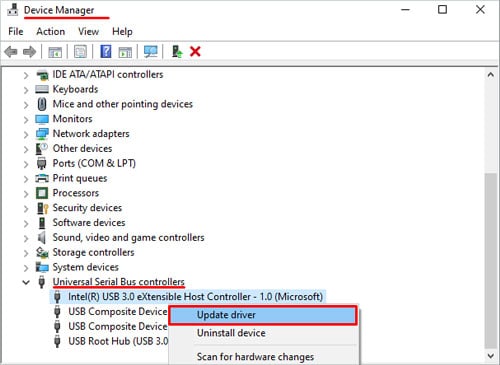Image resolution: width=500 pixels, height=365 pixels.
Task: Click the Forward arrow toolbar icon
Action: (29, 52)
